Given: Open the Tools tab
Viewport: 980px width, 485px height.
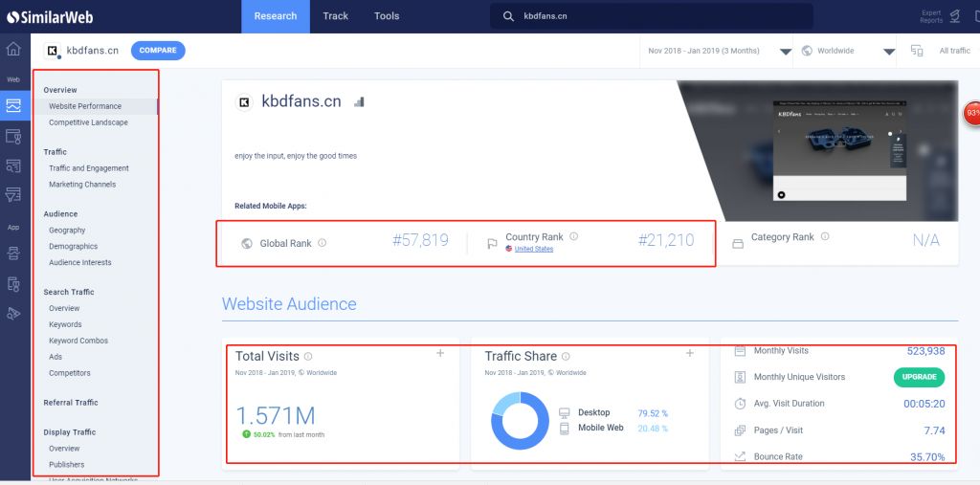Looking at the screenshot, I should (x=387, y=16).
